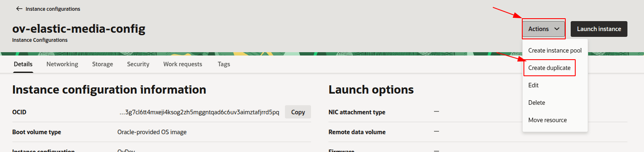Go back via Instance configurations arrow icon
Image resolution: width=644 pixels, height=152 pixels.
(x=19, y=9)
